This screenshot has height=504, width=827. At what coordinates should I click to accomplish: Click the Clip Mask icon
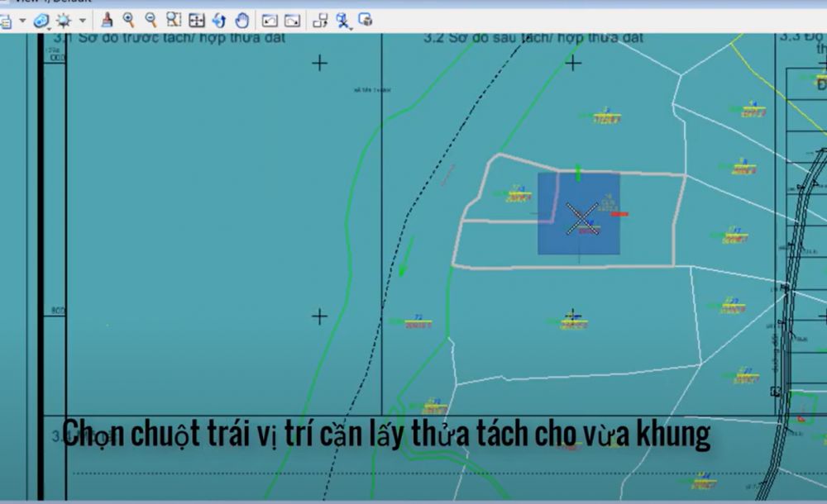365,20
